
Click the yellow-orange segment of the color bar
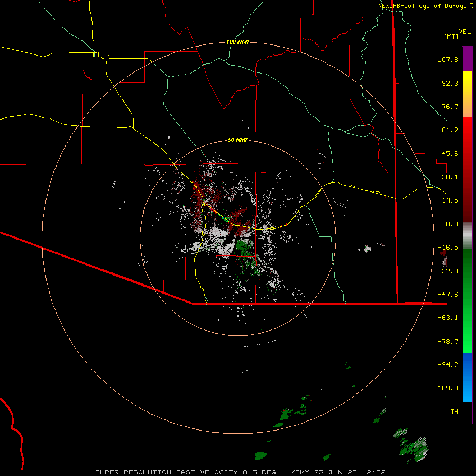[x=467, y=94]
